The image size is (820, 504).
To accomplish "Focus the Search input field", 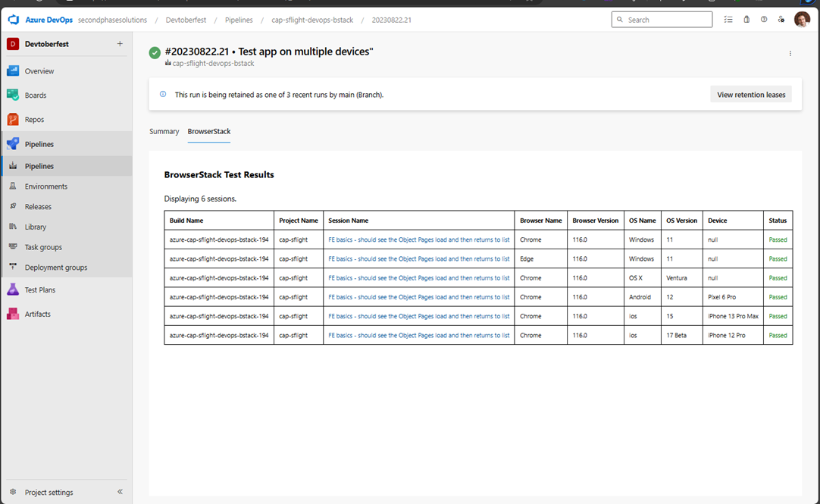I will coord(662,20).
